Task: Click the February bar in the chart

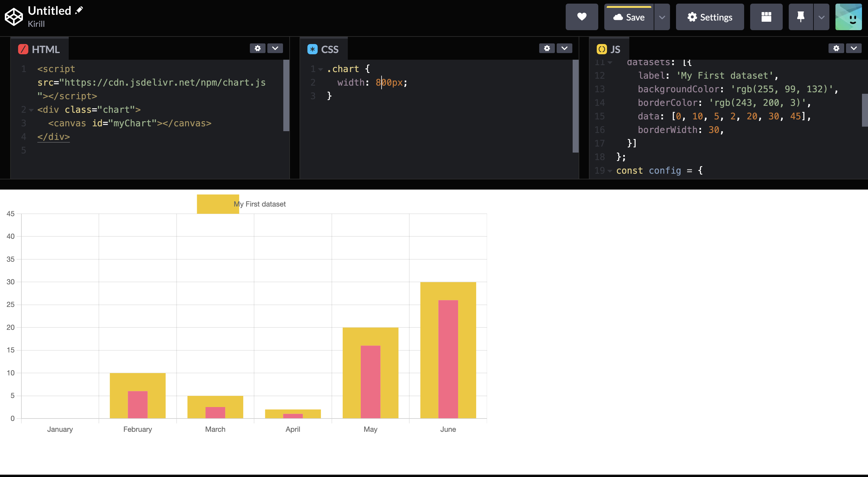Action: [x=137, y=395]
